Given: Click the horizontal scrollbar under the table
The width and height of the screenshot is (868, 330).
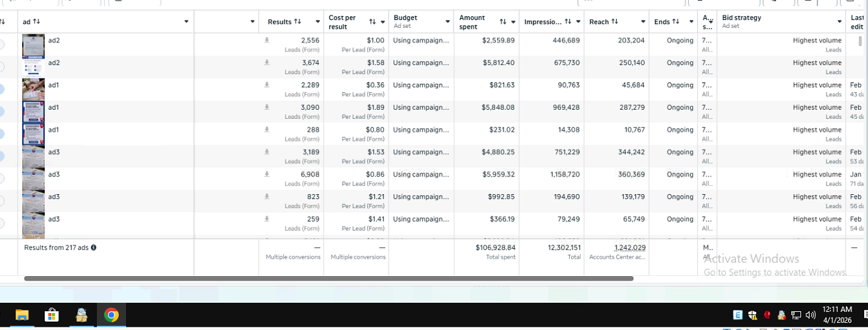Looking at the screenshot, I should coord(329,279).
